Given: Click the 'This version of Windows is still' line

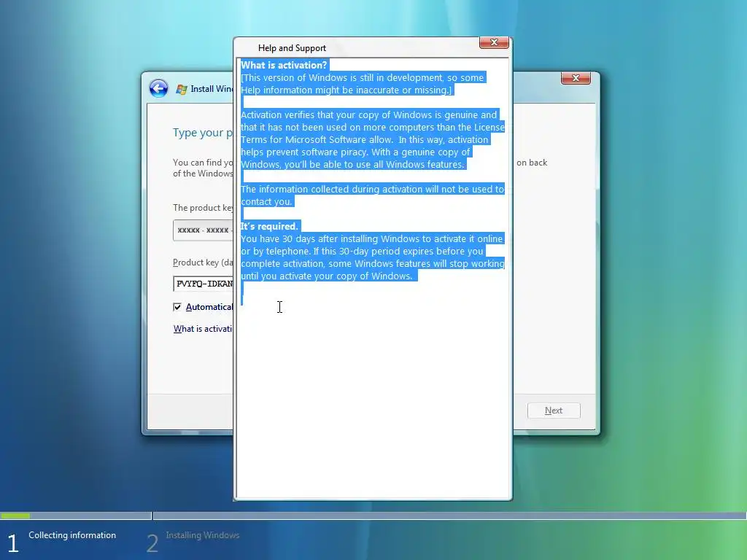Looking at the screenshot, I should point(362,77).
